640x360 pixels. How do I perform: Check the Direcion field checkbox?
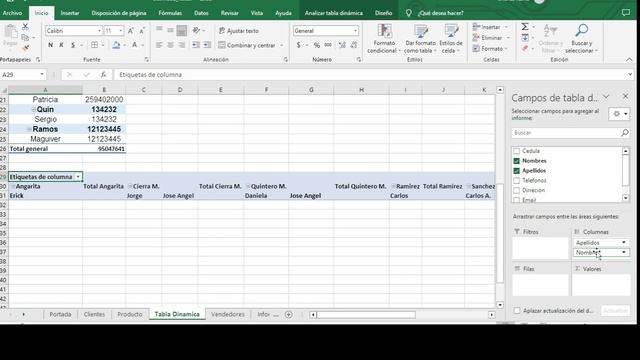point(516,190)
